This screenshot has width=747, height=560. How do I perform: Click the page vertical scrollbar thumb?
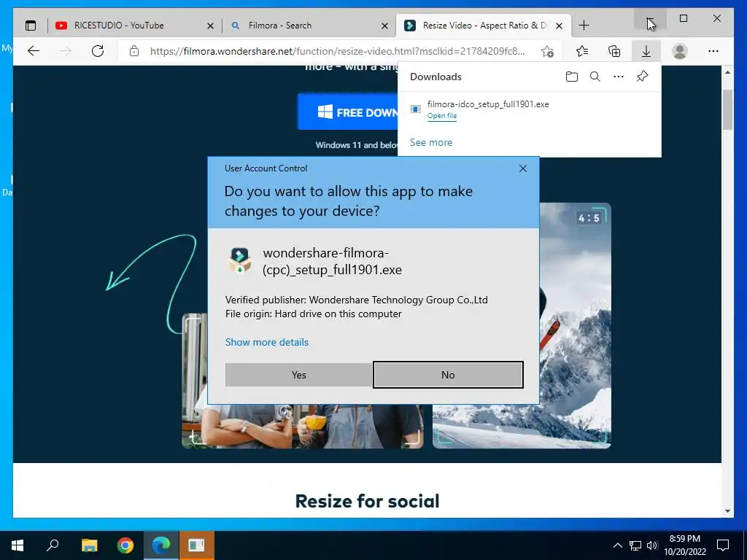click(727, 109)
